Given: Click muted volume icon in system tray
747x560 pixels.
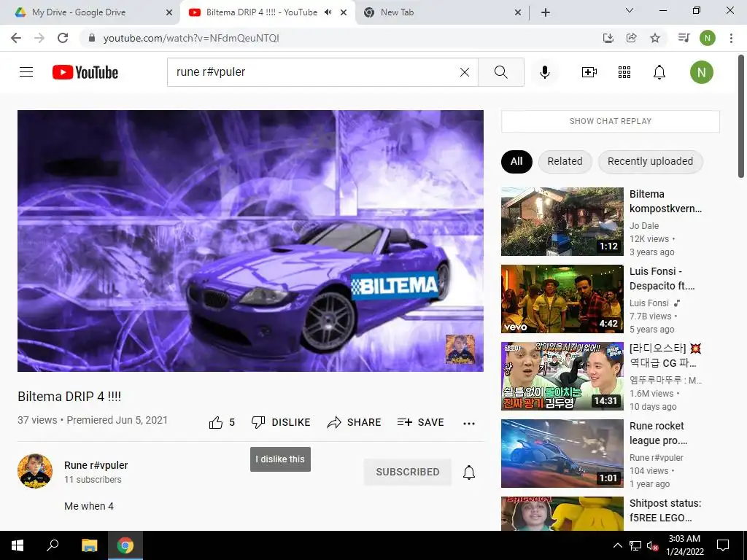Looking at the screenshot, I should pyautogui.click(x=652, y=545).
